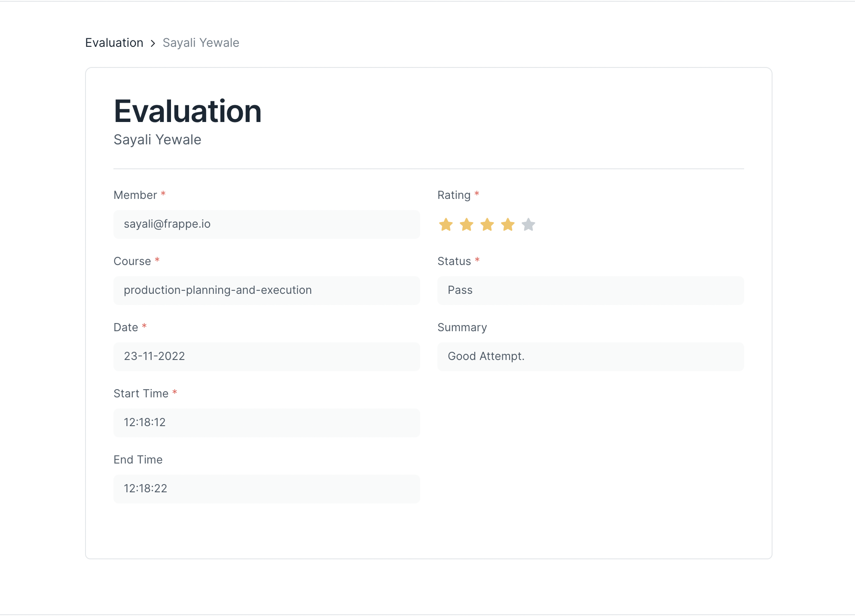This screenshot has width=855, height=616.
Task: Click the Summary field saying Good Attempt
Action: 590,357
